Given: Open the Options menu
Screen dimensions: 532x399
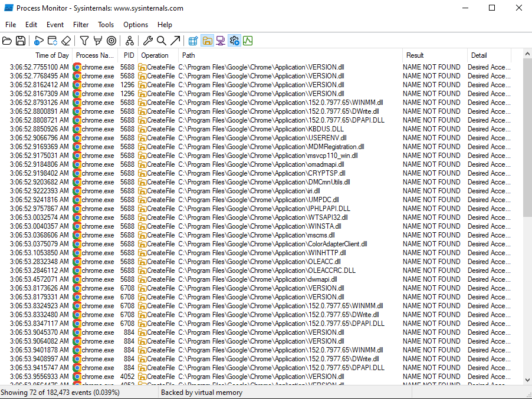Looking at the screenshot, I should 136,25.
